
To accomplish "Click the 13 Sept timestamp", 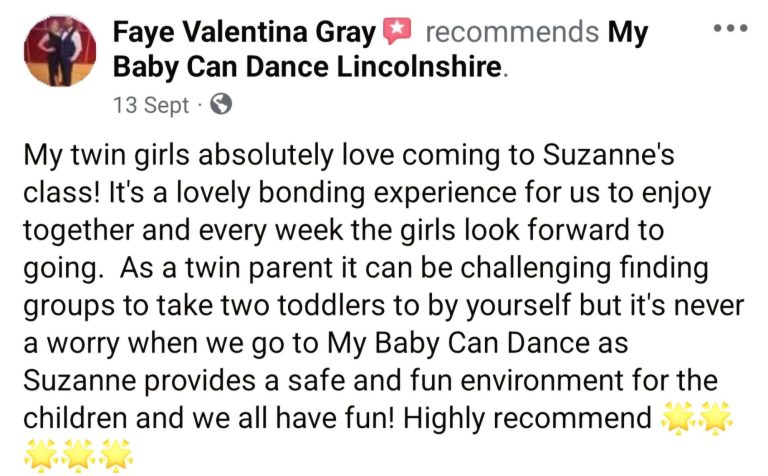I will [x=151, y=105].
